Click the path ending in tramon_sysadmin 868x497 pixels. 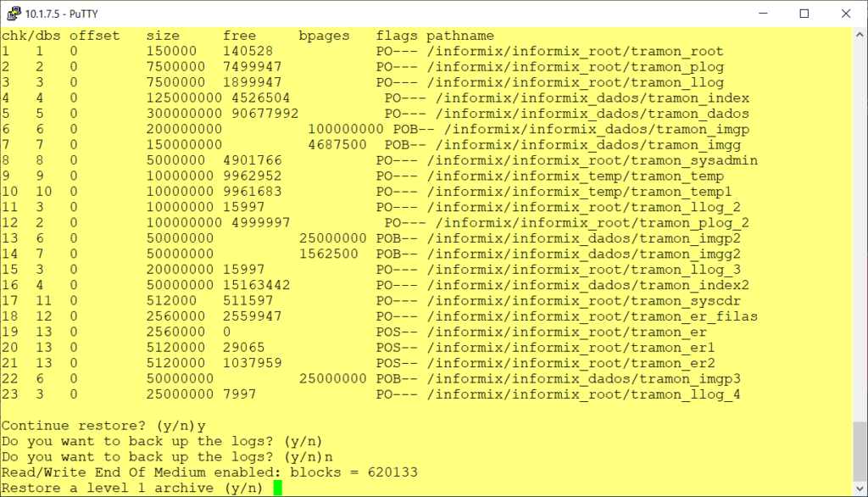592,160
